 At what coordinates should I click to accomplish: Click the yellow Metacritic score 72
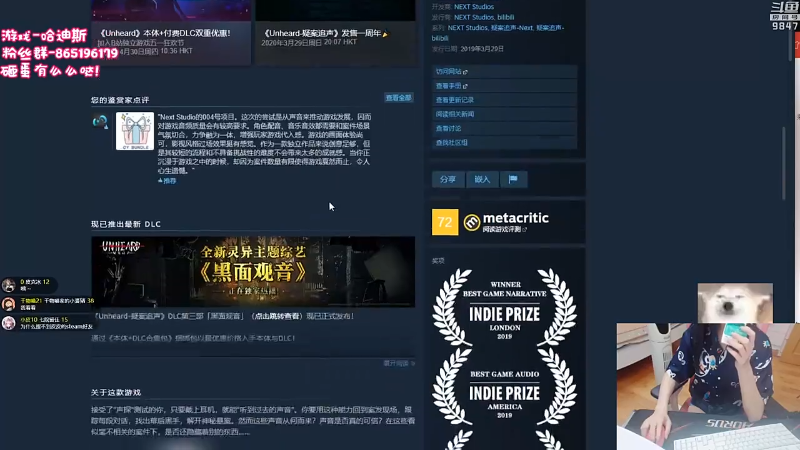[x=445, y=222]
